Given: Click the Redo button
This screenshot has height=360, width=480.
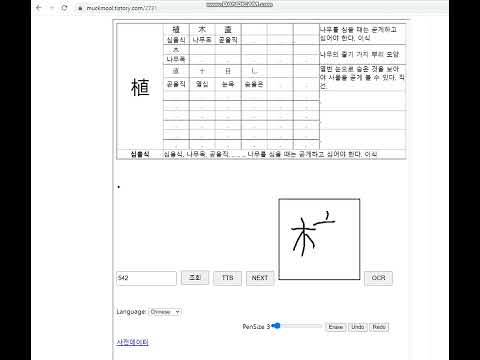Looking at the screenshot, I should click(379, 327).
